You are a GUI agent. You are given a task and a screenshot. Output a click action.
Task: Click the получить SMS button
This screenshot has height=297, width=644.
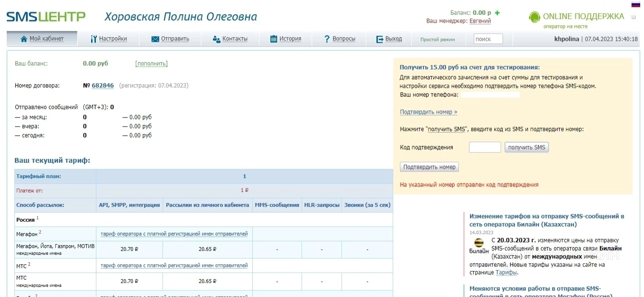click(527, 148)
